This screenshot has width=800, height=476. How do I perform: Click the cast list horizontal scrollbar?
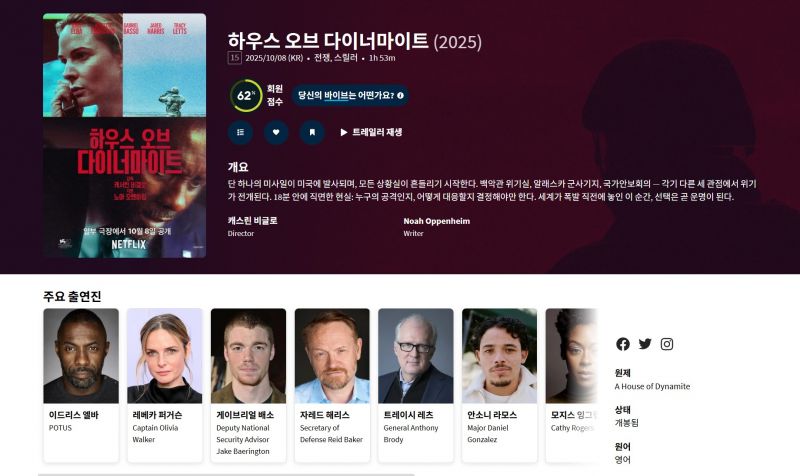[x=227, y=474]
